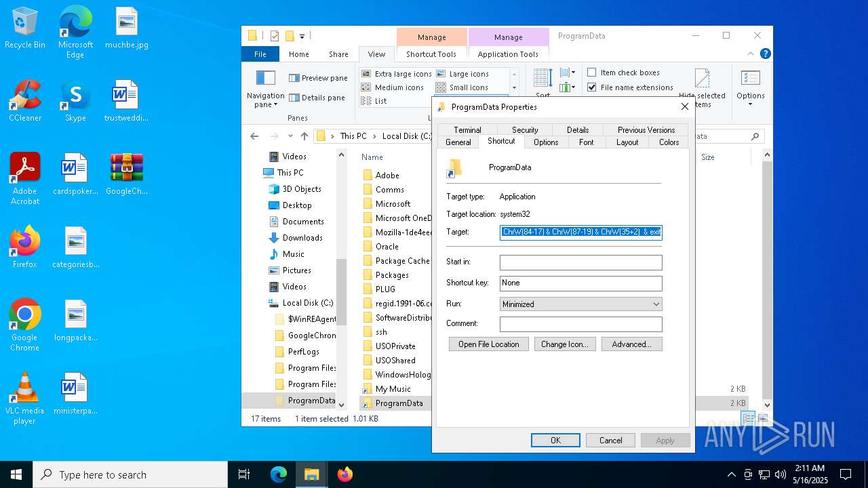Go up one folder level
Image resolution: width=868 pixels, height=488 pixels.
pyautogui.click(x=304, y=136)
